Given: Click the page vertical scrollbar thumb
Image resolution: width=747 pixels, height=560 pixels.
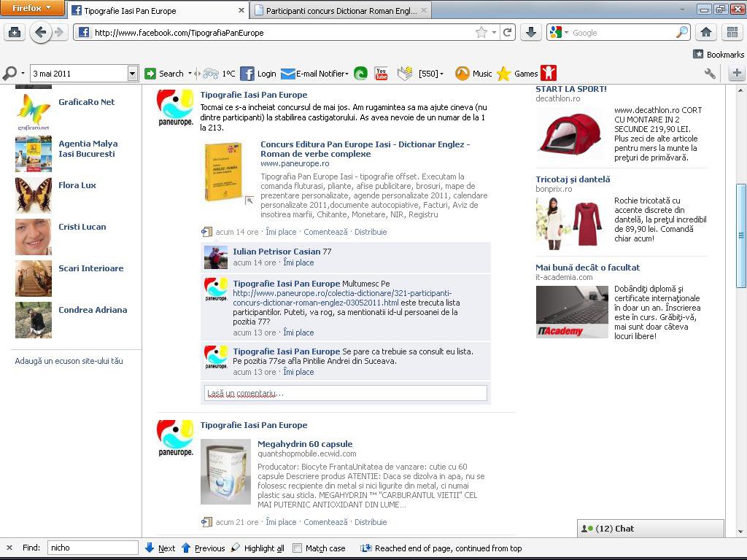Looking at the screenshot, I should click(x=741, y=236).
